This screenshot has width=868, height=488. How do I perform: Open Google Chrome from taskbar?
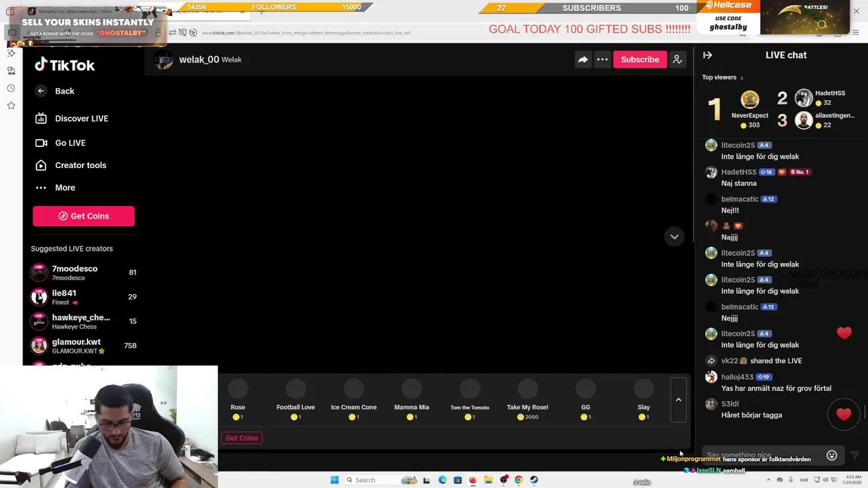point(518,480)
